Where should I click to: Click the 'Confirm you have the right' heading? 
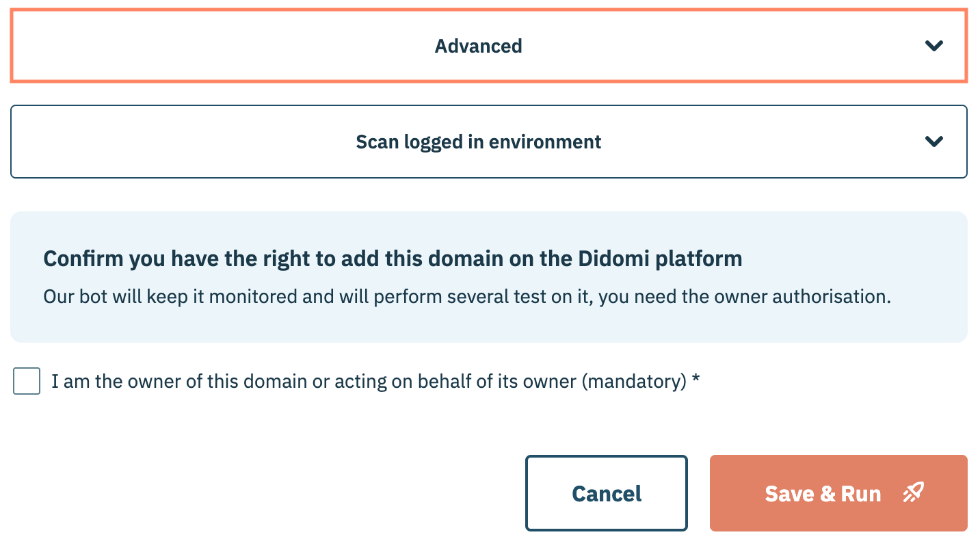(274, 259)
